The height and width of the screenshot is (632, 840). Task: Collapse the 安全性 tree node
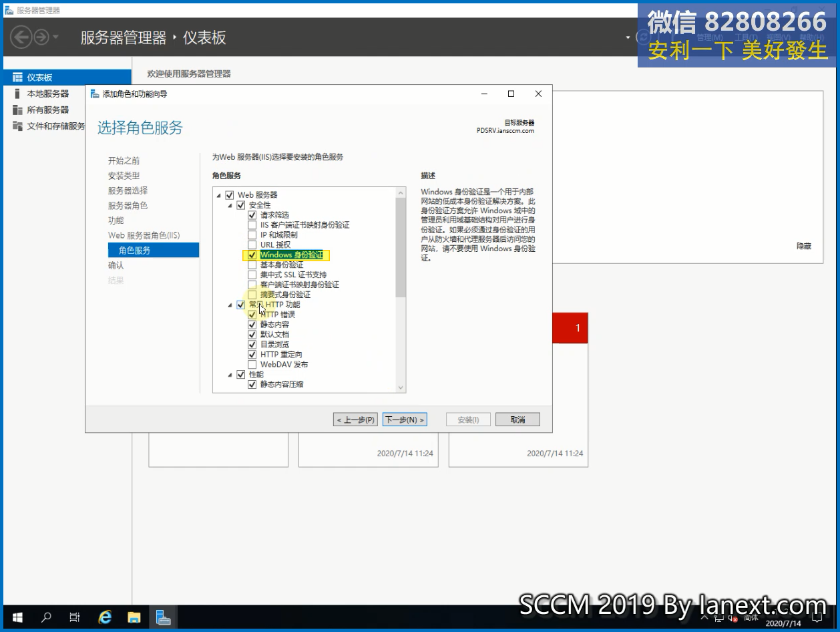[230, 205]
